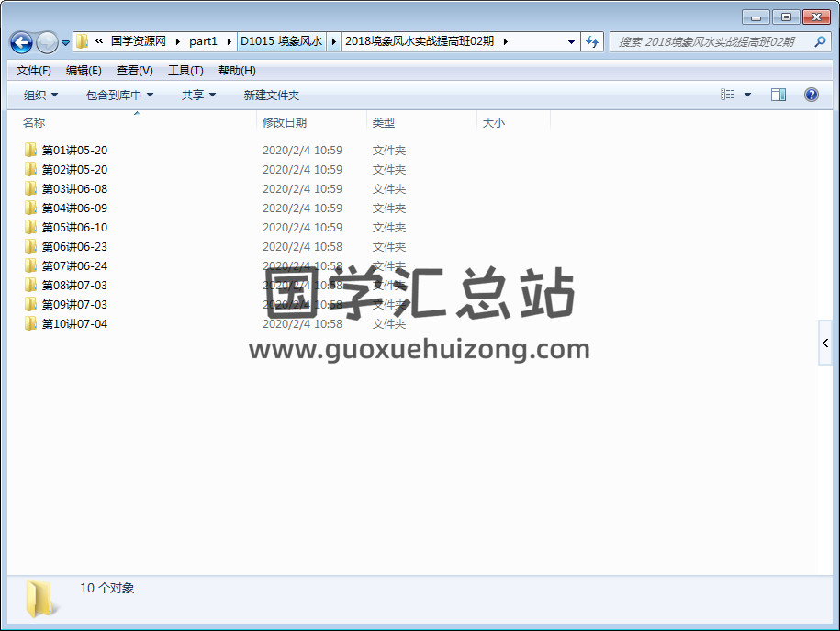
Task: Select the name 第06讲06-23
Action: (75, 247)
